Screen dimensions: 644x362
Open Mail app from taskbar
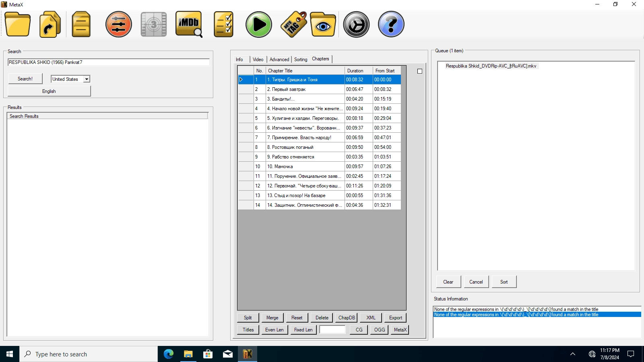[x=227, y=354]
